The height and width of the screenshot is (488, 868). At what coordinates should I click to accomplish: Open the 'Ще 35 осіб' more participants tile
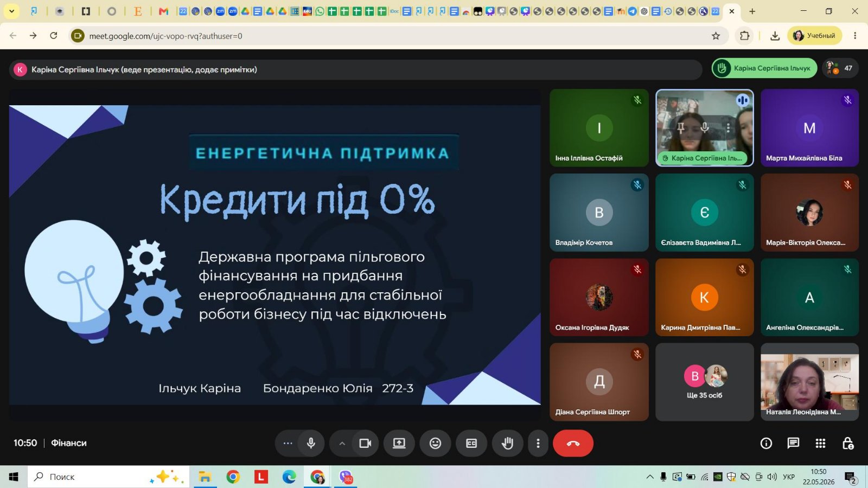[705, 382]
